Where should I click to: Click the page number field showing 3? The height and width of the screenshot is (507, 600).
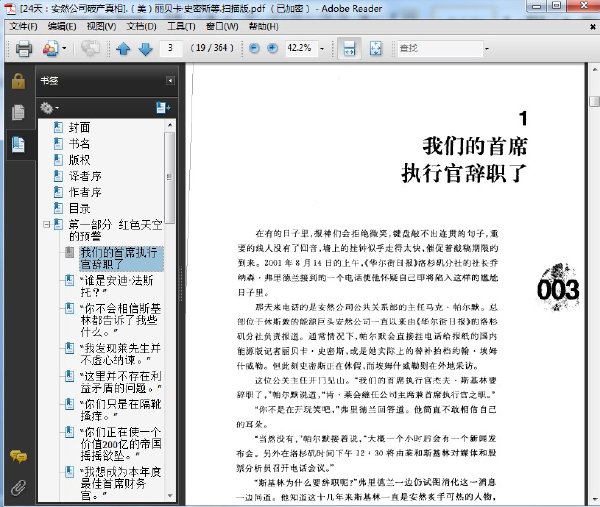pyautogui.click(x=171, y=48)
